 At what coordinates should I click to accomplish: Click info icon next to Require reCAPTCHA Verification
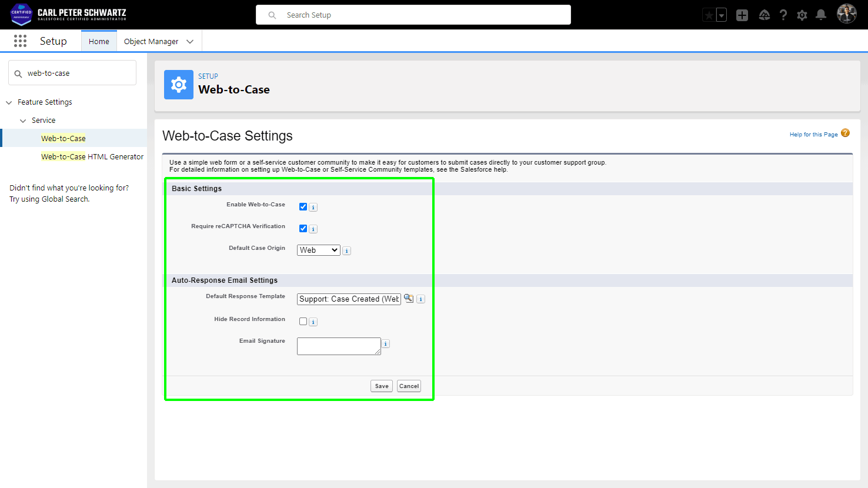coord(313,229)
